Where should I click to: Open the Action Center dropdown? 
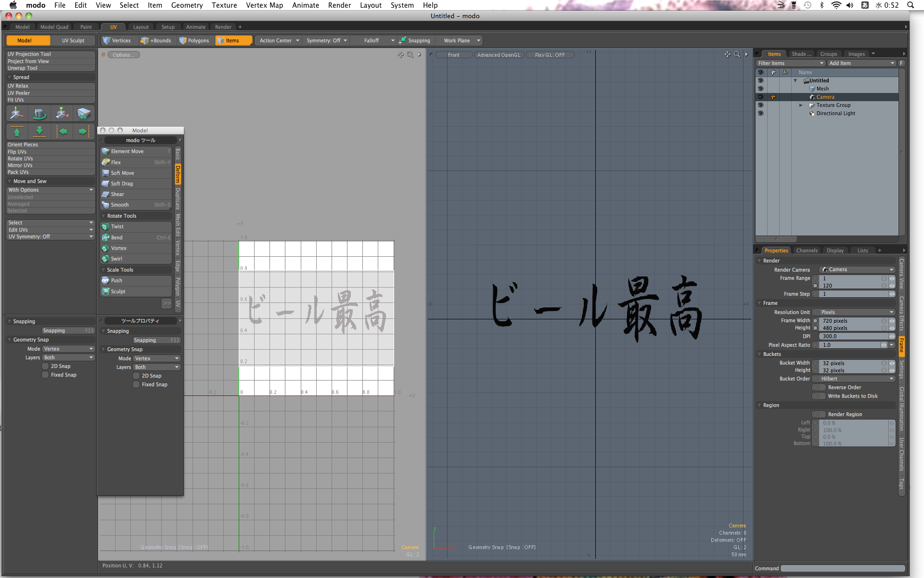pyautogui.click(x=279, y=40)
